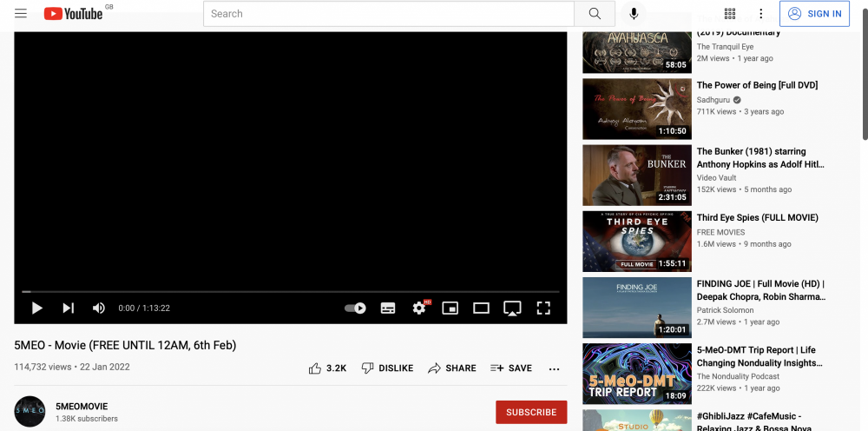The image size is (868, 431).
Task: Mute the video volume
Action: click(99, 308)
